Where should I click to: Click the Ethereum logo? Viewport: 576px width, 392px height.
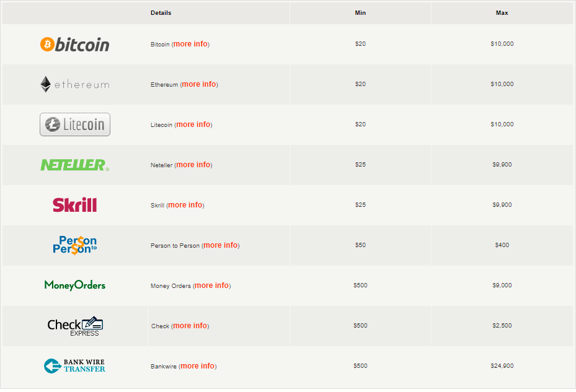[74, 84]
